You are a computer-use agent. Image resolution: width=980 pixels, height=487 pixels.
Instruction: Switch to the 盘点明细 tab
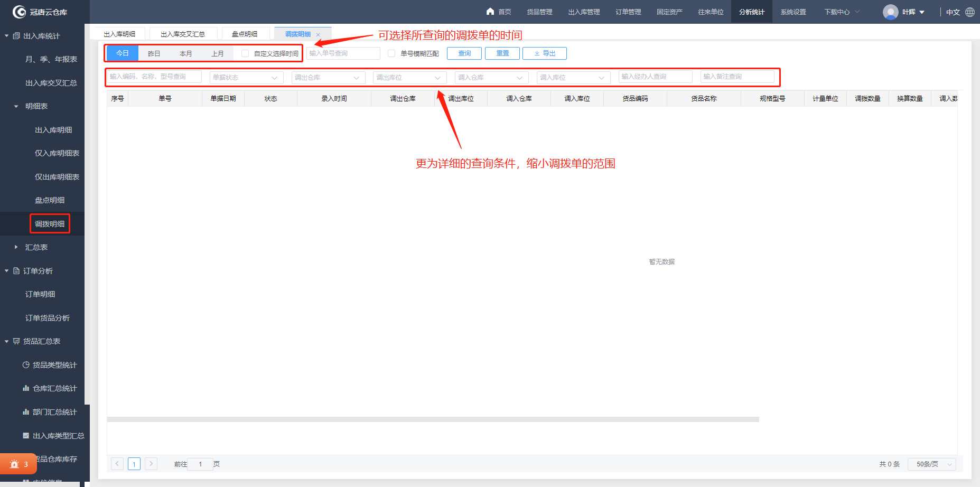point(245,34)
